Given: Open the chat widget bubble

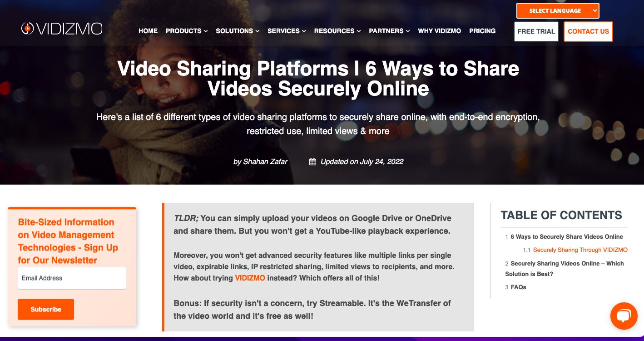Looking at the screenshot, I should pos(624,316).
